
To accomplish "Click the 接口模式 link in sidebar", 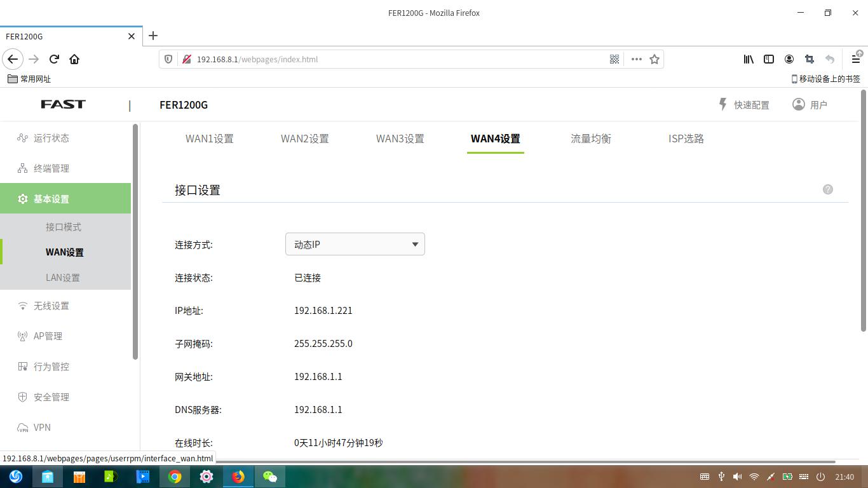I will click(x=63, y=226).
